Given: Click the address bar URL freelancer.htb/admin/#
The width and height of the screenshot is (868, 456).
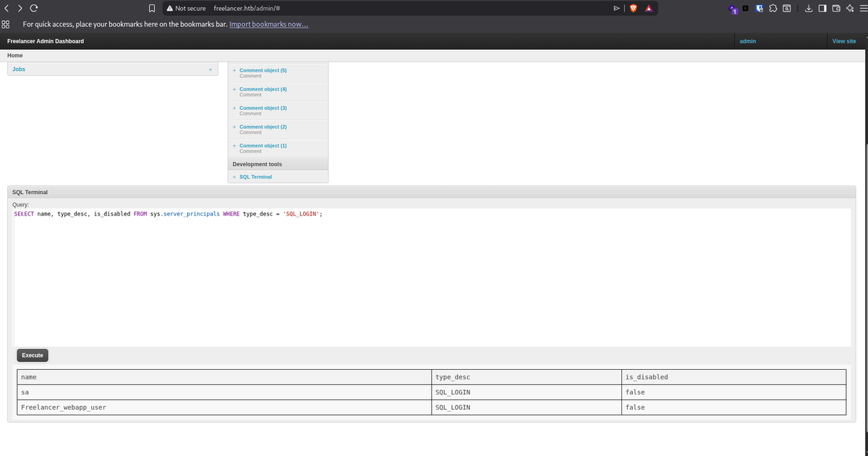Looking at the screenshot, I should click(247, 9).
